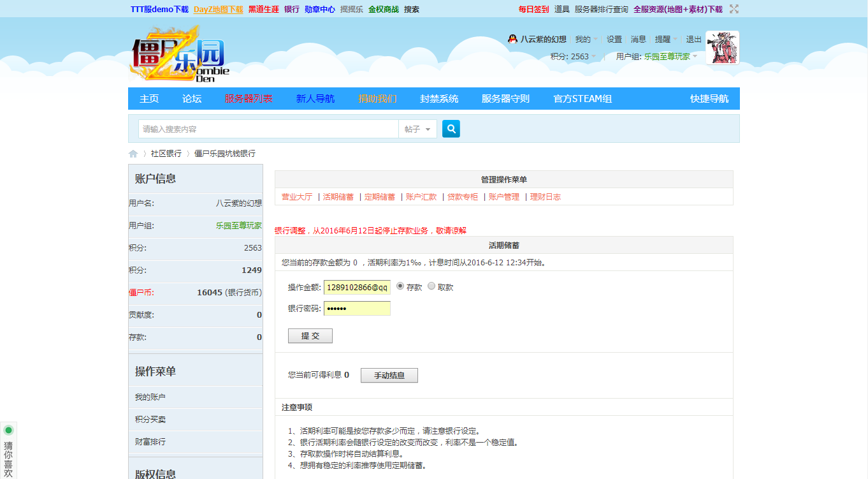This screenshot has height=479, width=868.
Task: Open 服务器列表 in the navigation bar
Action: point(249,99)
